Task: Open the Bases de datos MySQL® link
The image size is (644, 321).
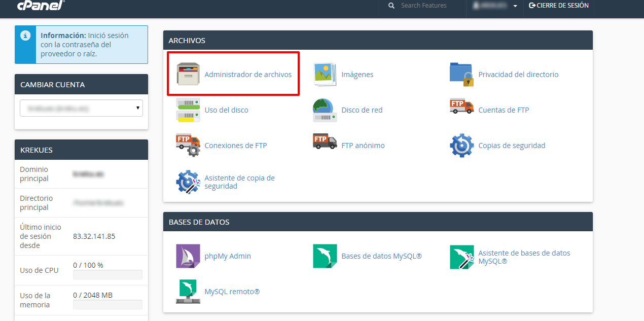Action: coord(381,256)
